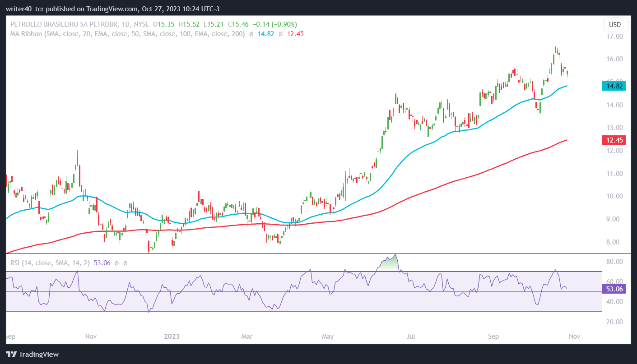The width and height of the screenshot is (637, 364).
Task: Click the TradingView logo at the chart footer
Action: [x=33, y=354]
